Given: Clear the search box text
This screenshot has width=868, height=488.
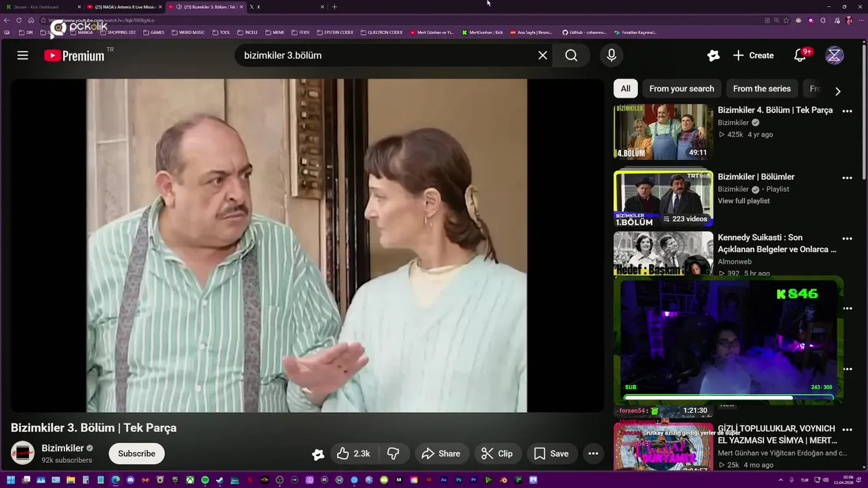Looking at the screenshot, I should (542, 56).
